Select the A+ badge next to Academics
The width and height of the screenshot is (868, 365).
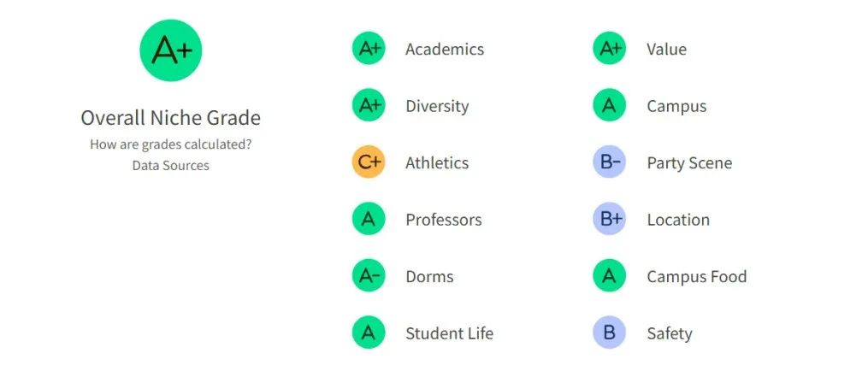(x=369, y=49)
